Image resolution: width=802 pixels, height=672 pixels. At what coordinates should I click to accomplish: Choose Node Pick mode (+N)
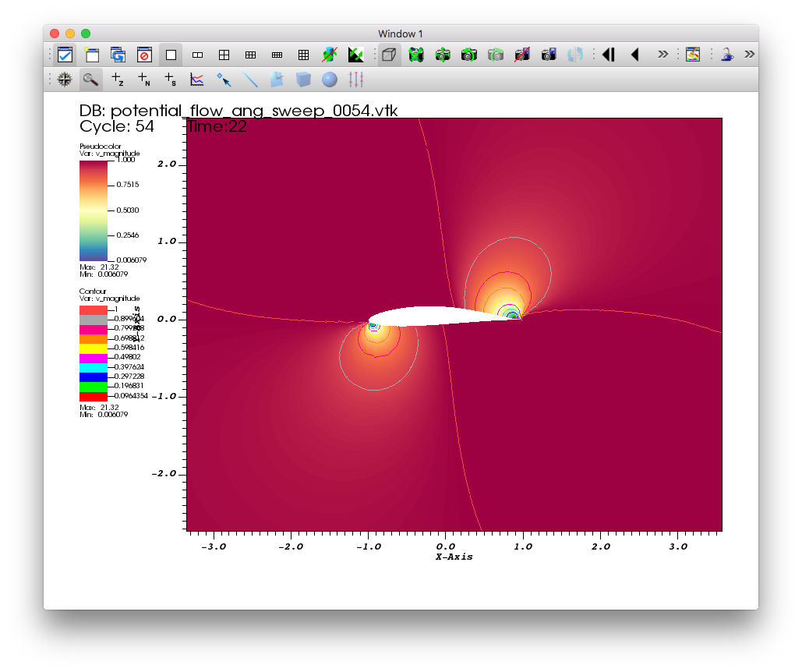tap(144, 80)
